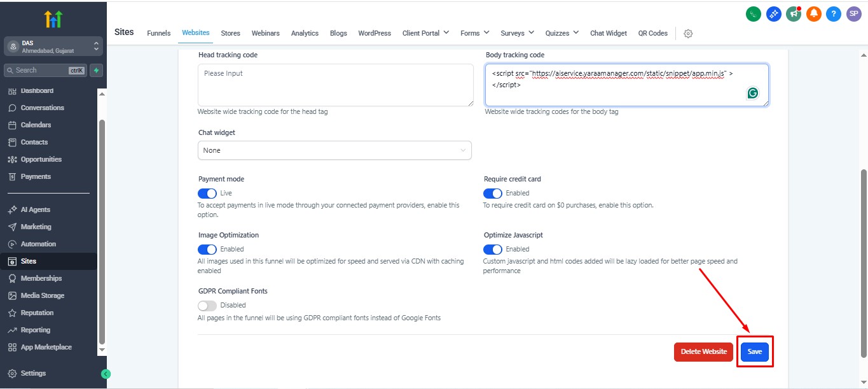Expand the Forms menu

(x=474, y=33)
